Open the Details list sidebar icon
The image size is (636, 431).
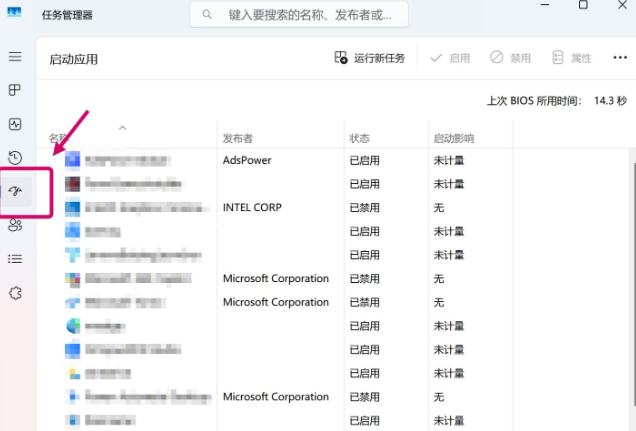pyautogui.click(x=15, y=259)
